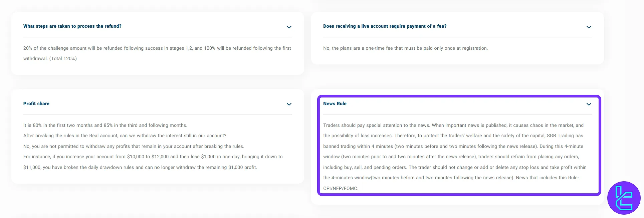Collapse the News Rule chevron arrow
Image resolution: width=644 pixels, height=218 pixels.
(589, 104)
